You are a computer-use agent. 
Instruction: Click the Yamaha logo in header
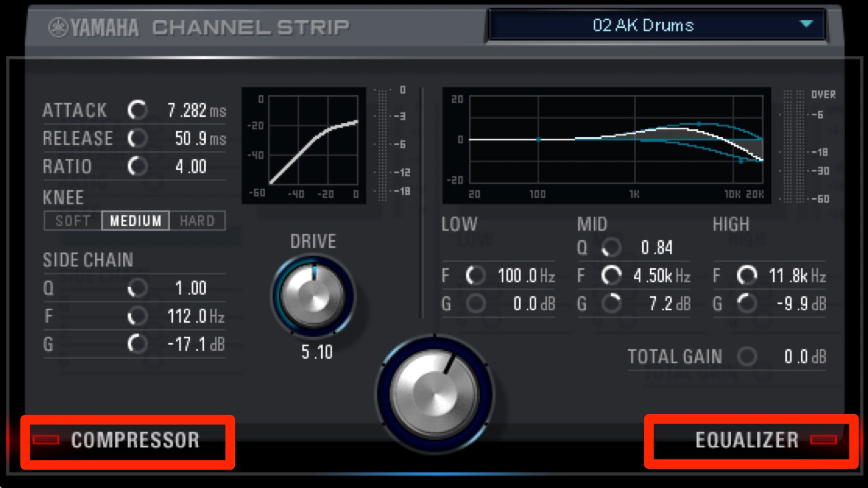pyautogui.click(x=93, y=27)
